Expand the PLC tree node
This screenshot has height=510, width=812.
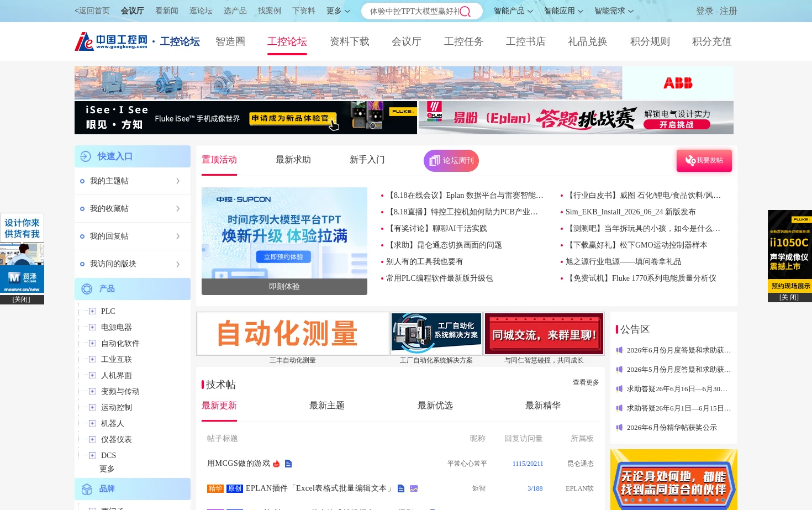(92, 311)
